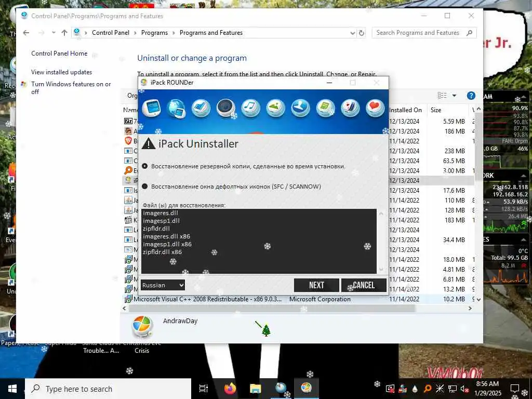This screenshot has height=399, width=532.
Task: Click the Search Programs and Features field
Action: 424,33
